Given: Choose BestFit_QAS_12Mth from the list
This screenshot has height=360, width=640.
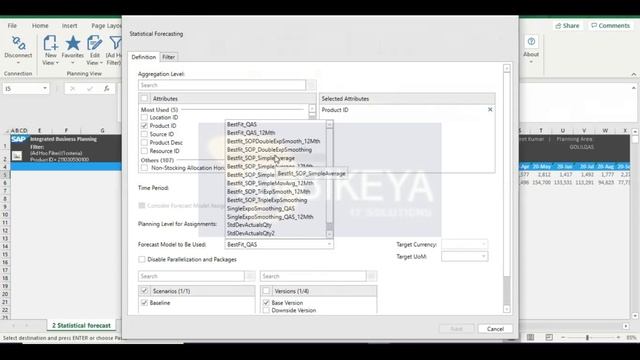Looking at the screenshot, I should pos(251,133).
